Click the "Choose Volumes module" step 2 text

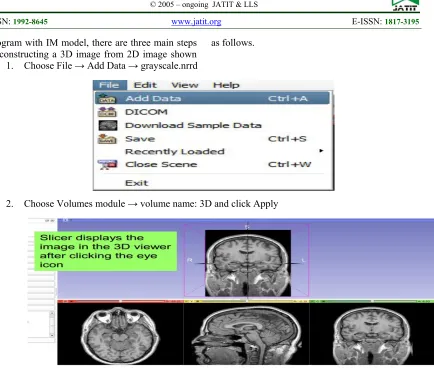74,204
